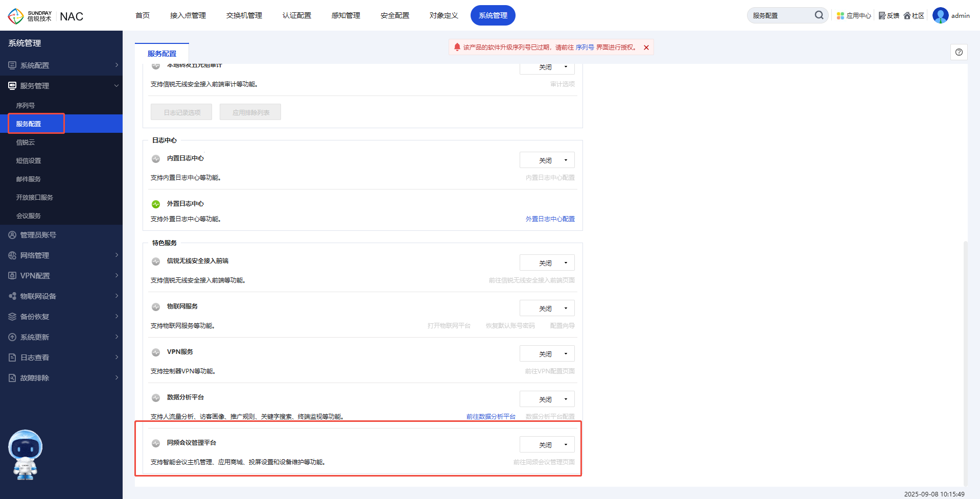Screen dimensions: 980x499
Task: Click the 前往数据分析平台 link
Action: tap(491, 417)
